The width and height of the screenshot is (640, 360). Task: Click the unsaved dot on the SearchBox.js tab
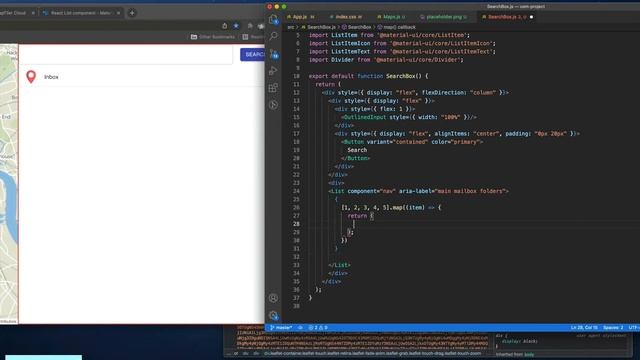click(531, 17)
